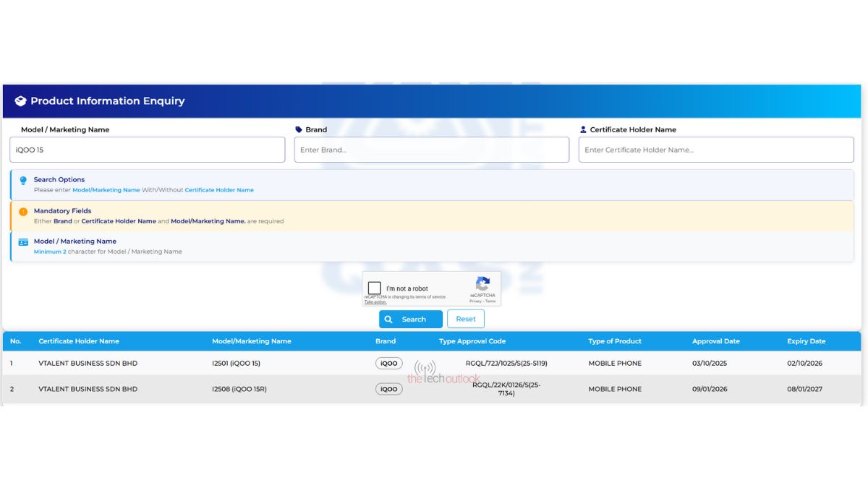Image resolution: width=868 pixels, height=488 pixels.
Task: Click the orange warning icon for Mandatory Fields
Action: [23, 212]
